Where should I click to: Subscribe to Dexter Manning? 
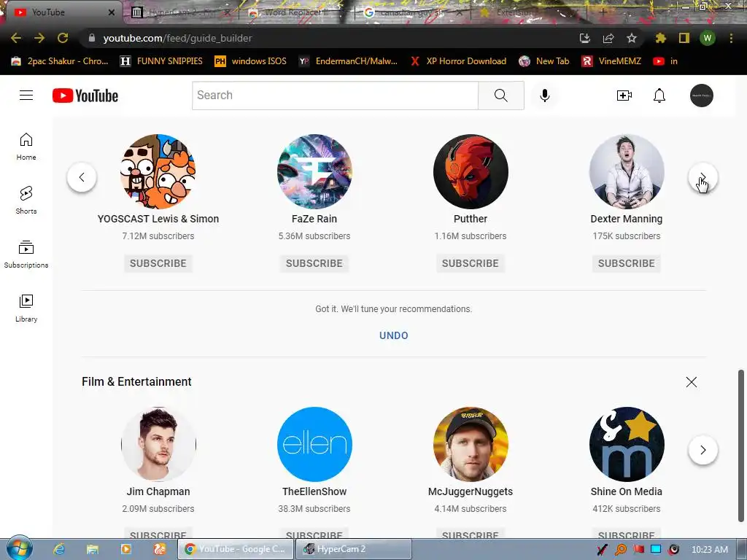coord(627,263)
